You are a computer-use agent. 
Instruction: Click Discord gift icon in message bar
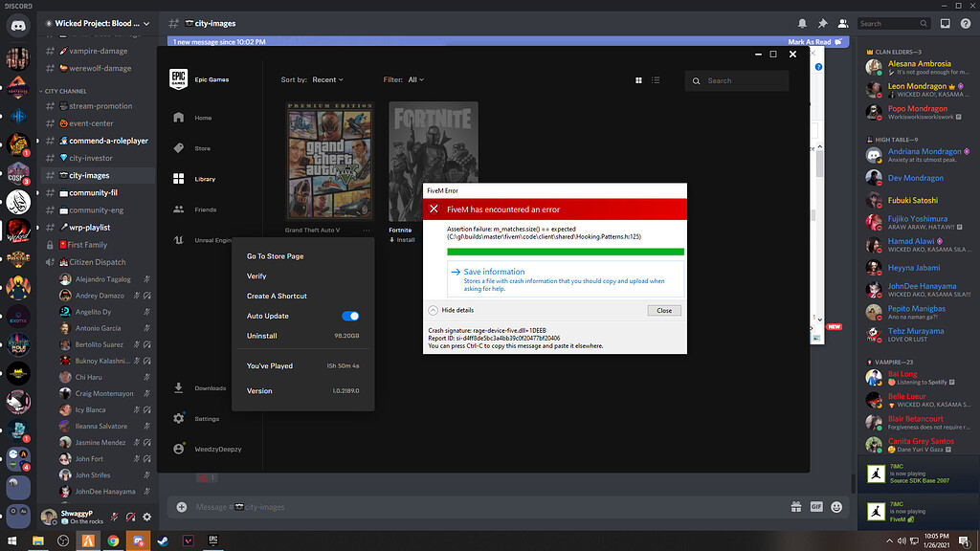(x=795, y=507)
